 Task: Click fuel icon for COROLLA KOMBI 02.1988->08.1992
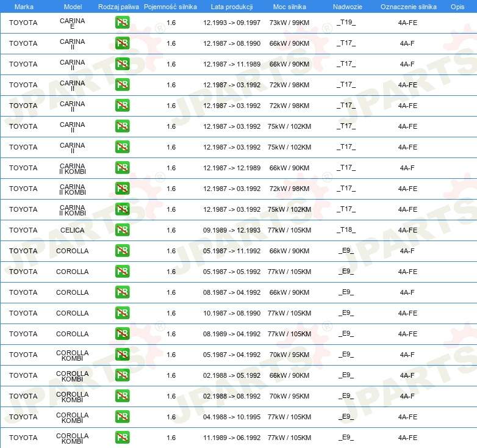point(122,396)
